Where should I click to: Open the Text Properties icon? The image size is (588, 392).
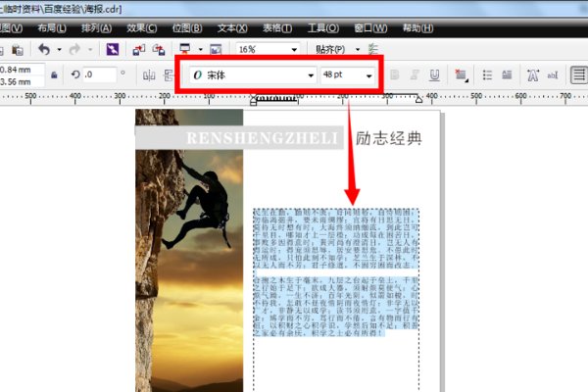coord(533,75)
